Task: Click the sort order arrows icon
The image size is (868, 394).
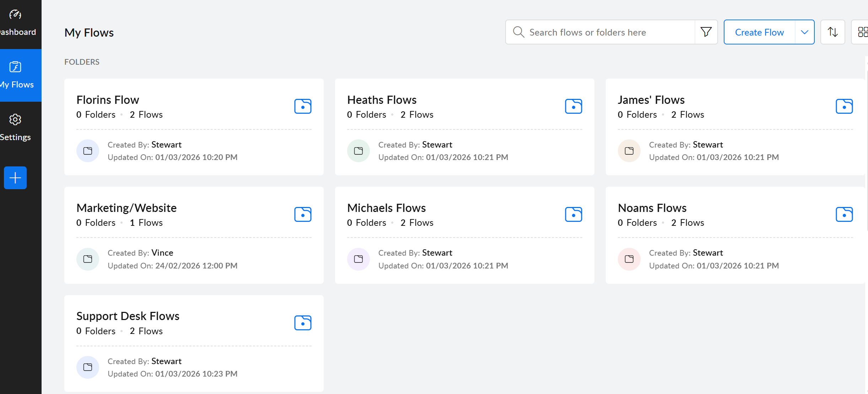Action: click(x=832, y=32)
